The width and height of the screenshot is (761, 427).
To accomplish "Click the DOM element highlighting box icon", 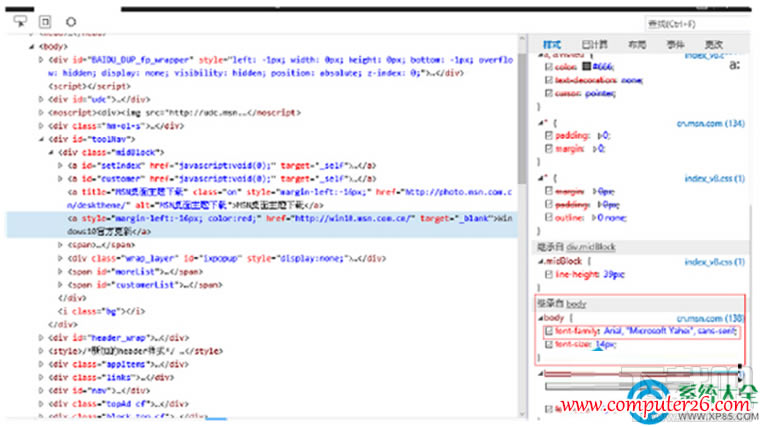I will tap(45, 20).
